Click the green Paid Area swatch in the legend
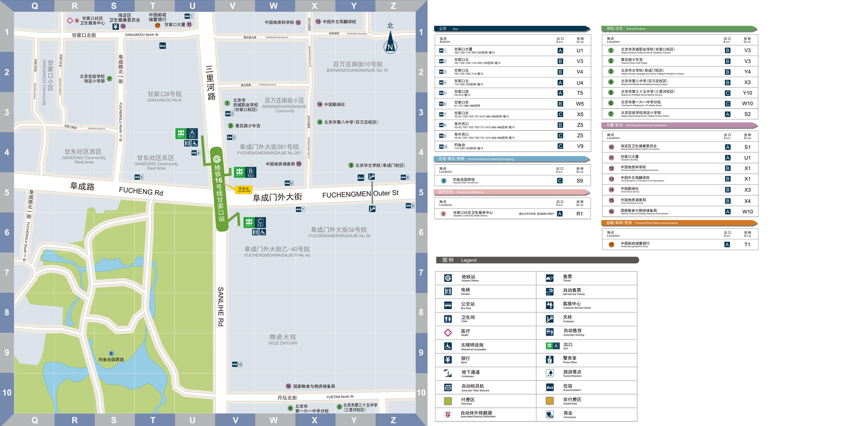The height and width of the screenshot is (426, 868). click(x=448, y=401)
